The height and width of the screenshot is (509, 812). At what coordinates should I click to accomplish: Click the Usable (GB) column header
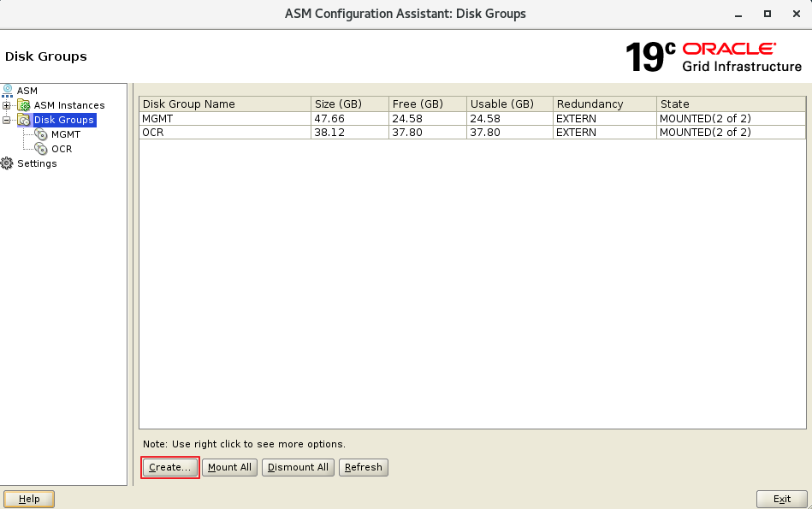pos(510,104)
